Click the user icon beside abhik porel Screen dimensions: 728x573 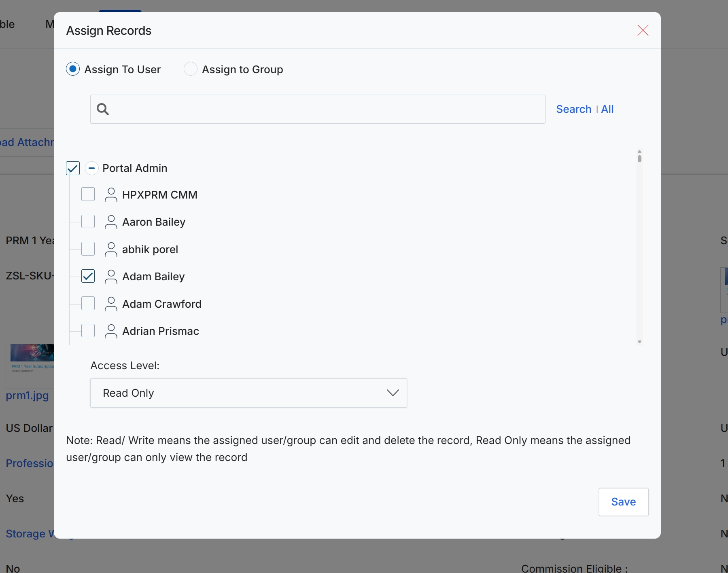[x=111, y=249]
